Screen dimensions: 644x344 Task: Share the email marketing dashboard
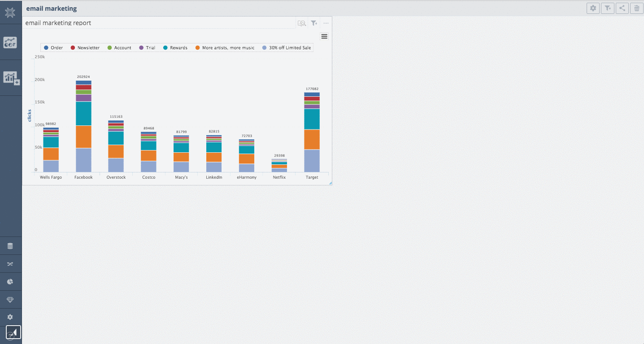tap(622, 8)
